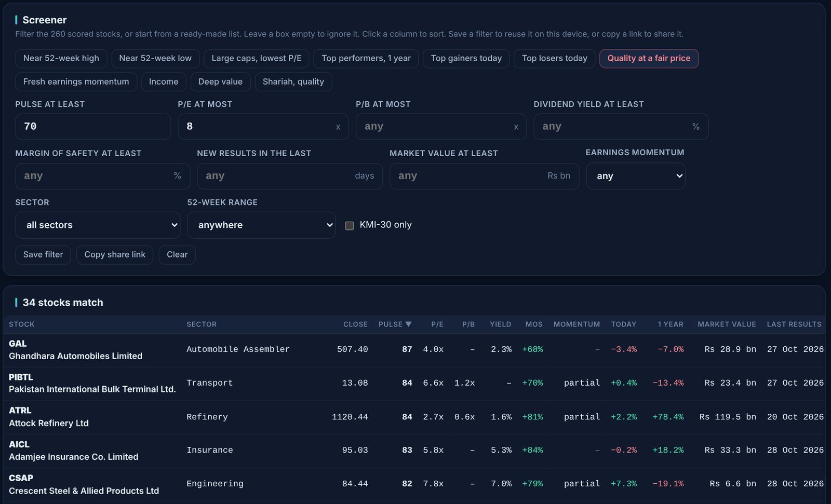Select 'Quality at a fair price' preset

[x=649, y=58]
